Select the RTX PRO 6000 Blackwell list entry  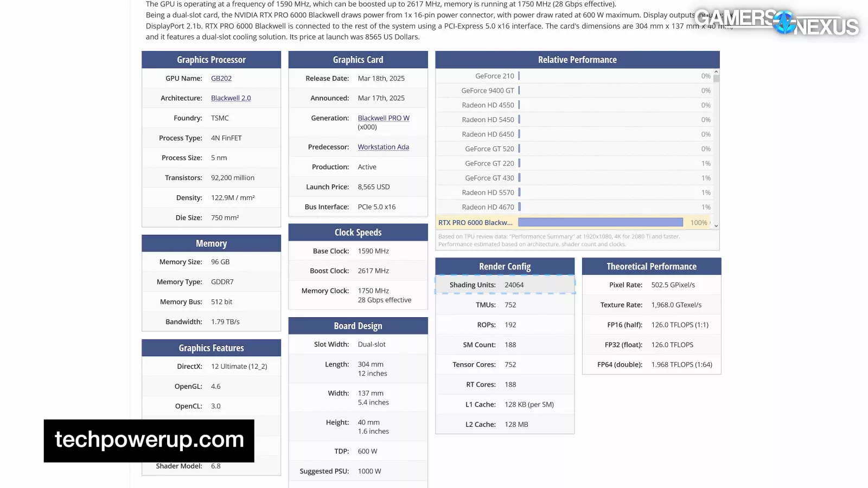click(475, 223)
